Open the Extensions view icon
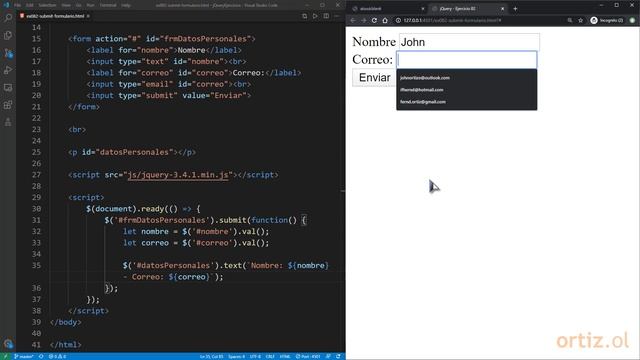 pyautogui.click(x=8, y=105)
